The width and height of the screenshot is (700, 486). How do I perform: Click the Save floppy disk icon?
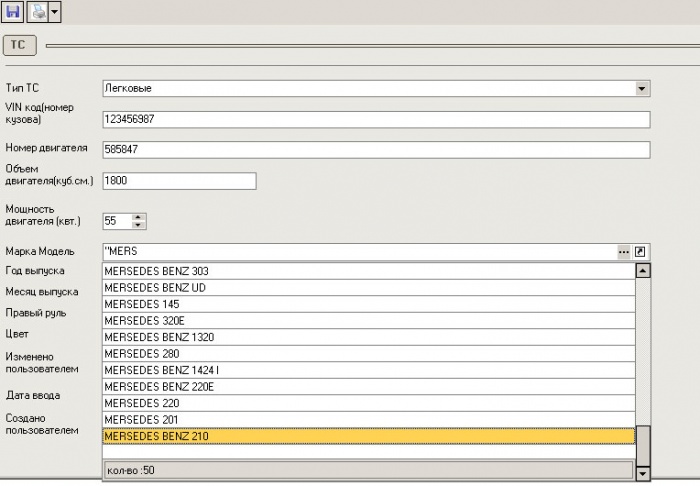(14, 11)
